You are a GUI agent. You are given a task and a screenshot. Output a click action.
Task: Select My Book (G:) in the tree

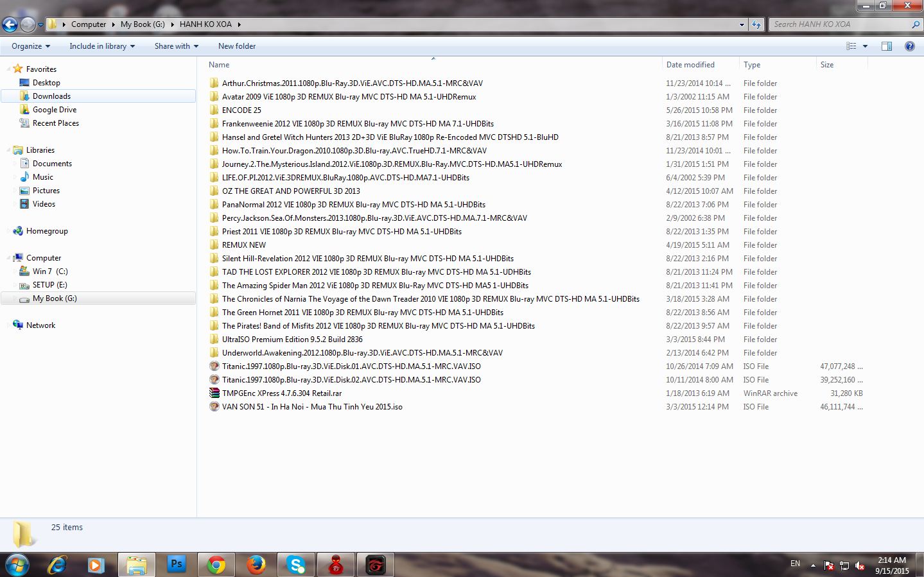click(55, 298)
